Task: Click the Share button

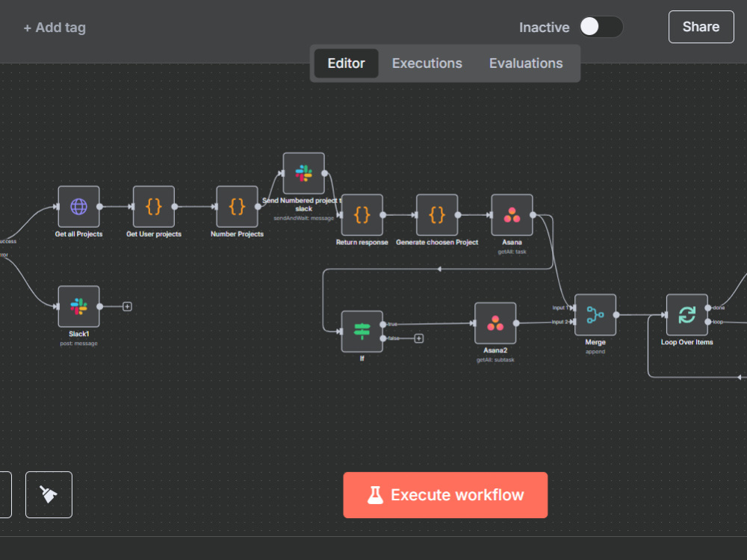Action: click(701, 27)
